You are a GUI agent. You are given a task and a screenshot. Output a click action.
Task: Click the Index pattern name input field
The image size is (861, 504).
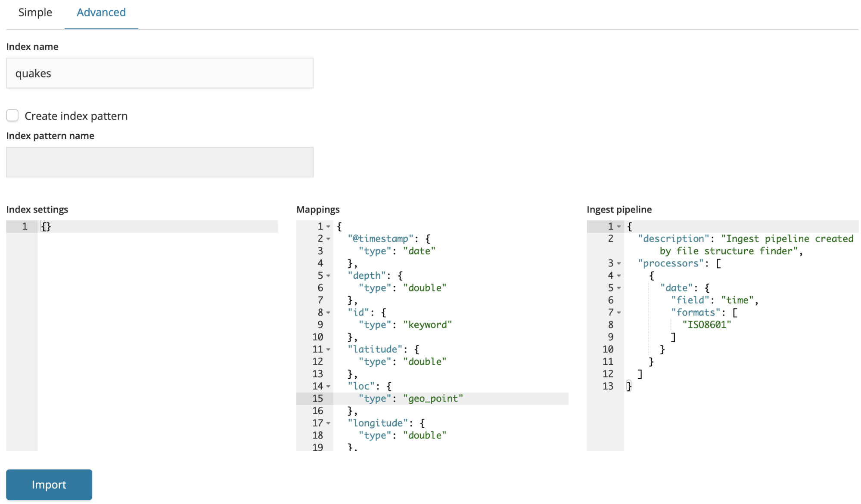coord(159,162)
